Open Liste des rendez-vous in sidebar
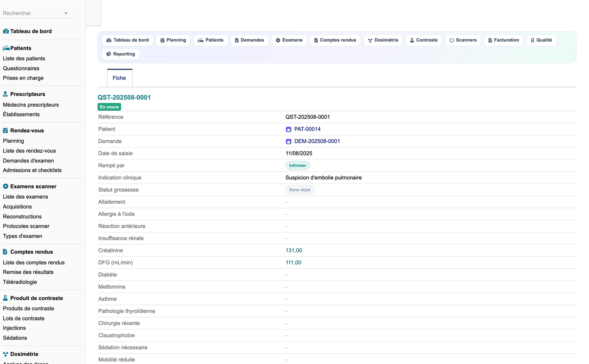 29,151
